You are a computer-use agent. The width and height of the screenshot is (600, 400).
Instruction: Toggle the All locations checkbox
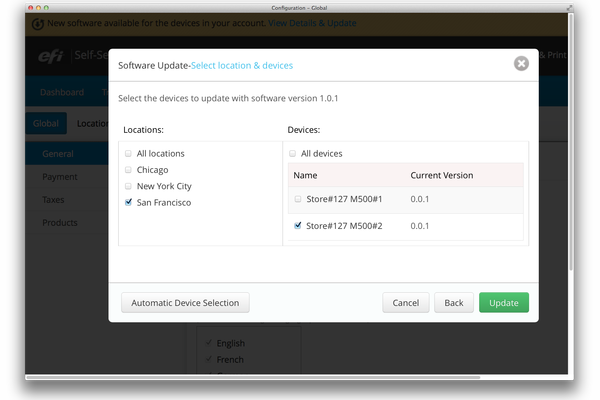coord(128,153)
